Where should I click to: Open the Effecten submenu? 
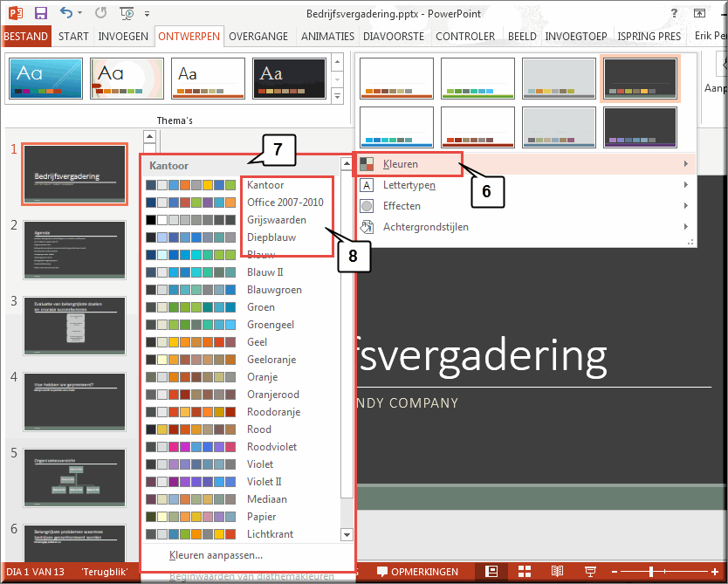tap(525, 206)
